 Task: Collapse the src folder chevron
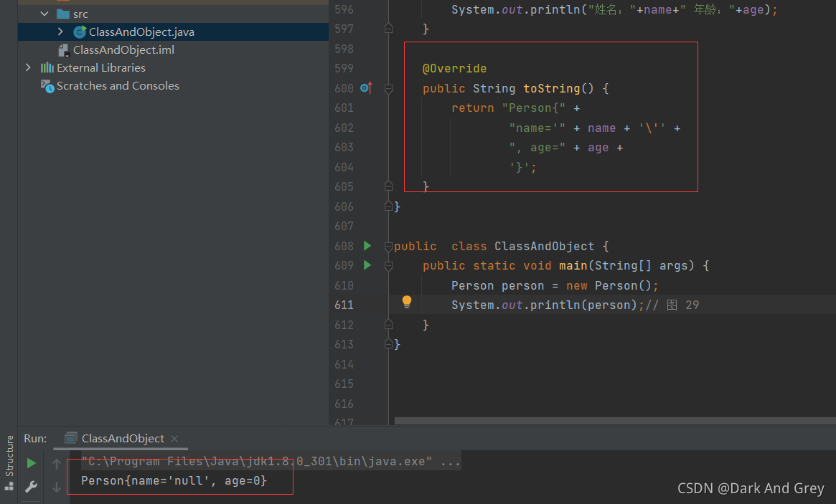[x=44, y=14]
